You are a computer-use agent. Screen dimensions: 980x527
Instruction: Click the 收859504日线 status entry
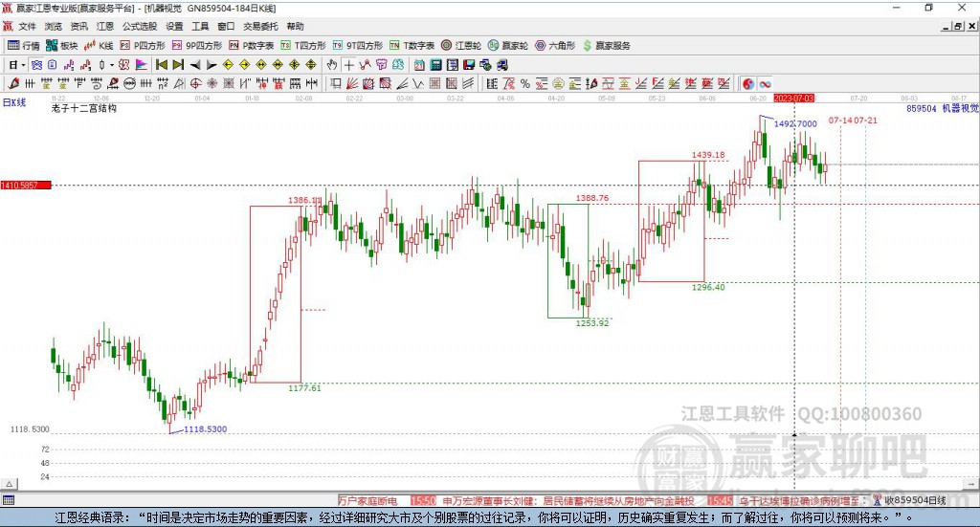915,500
